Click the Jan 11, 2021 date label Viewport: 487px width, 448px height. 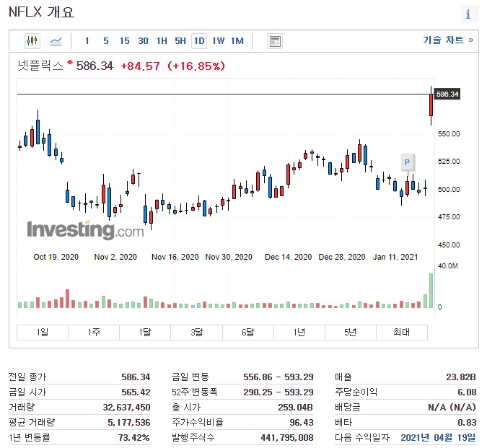(395, 257)
